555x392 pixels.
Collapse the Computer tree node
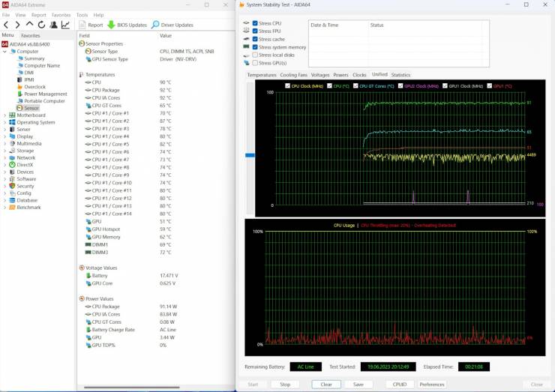(4, 51)
